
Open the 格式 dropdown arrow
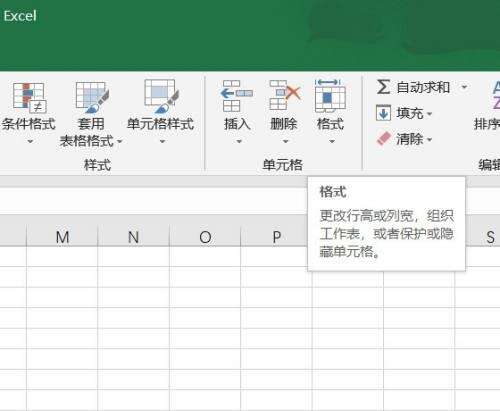pos(332,142)
